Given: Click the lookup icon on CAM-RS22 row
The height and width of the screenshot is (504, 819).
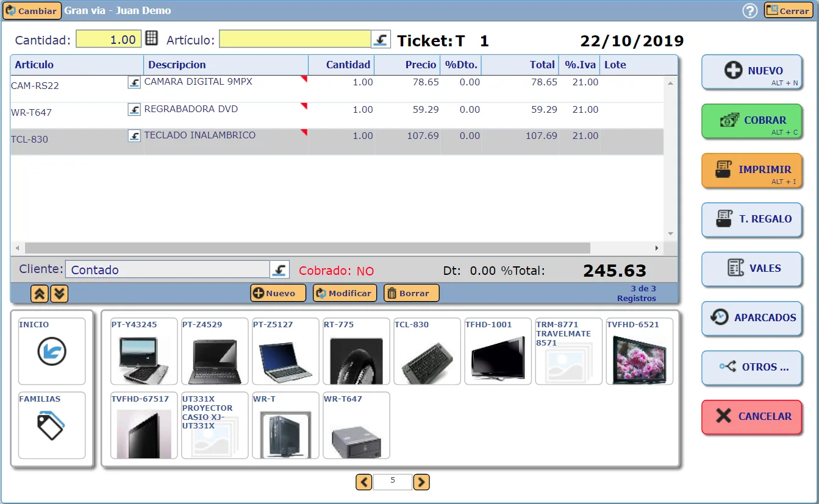Looking at the screenshot, I should click(134, 83).
